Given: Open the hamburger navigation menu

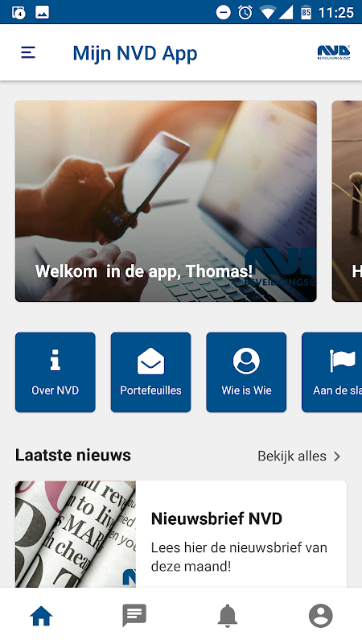Looking at the screenshot, I should click(x=28, y=52).
